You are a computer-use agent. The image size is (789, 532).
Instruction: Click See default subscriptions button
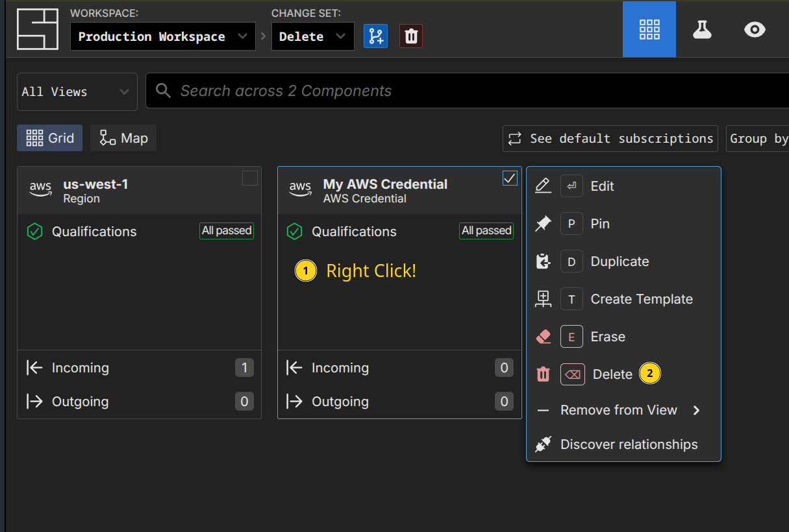[610, 139]
